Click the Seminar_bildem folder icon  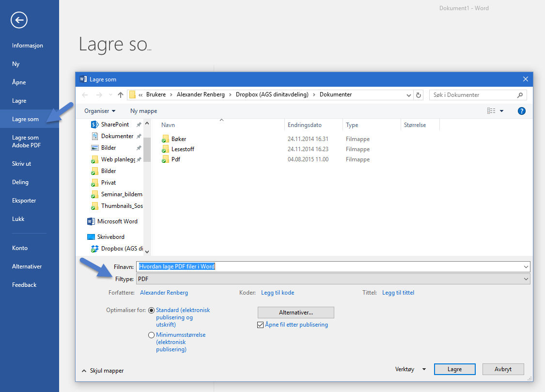[94, 194]
